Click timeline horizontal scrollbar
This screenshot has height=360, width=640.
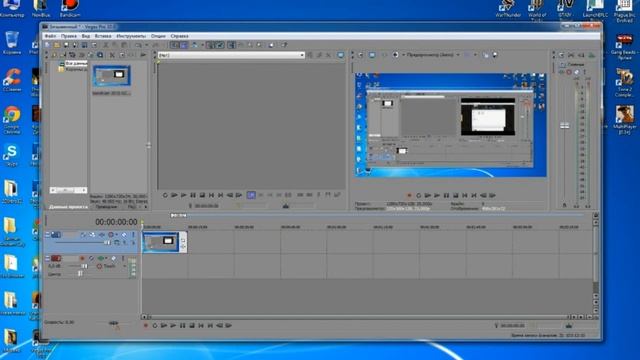click(359, 317)
